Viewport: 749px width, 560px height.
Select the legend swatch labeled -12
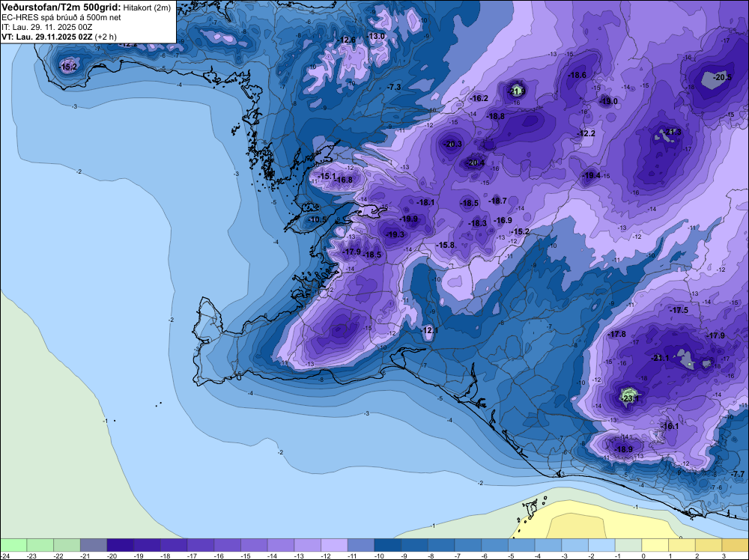click(x=334, y=545)
